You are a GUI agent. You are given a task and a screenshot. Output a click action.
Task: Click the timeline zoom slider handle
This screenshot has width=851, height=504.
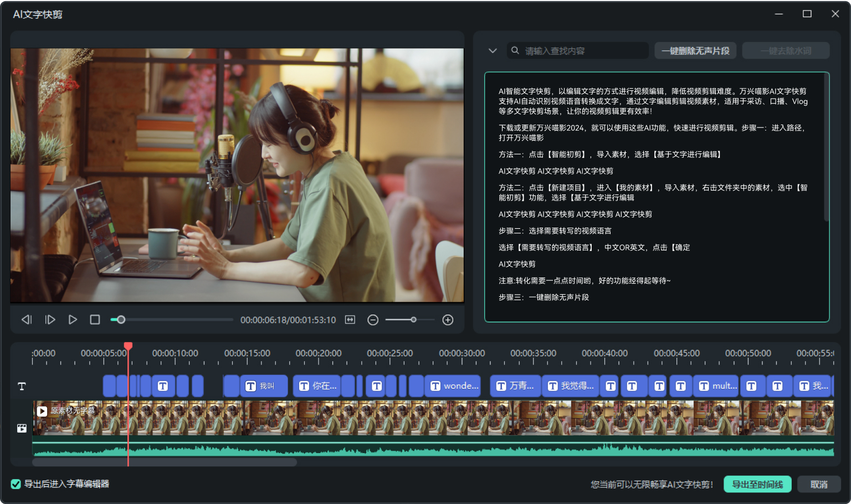click(x=413, y=320)
